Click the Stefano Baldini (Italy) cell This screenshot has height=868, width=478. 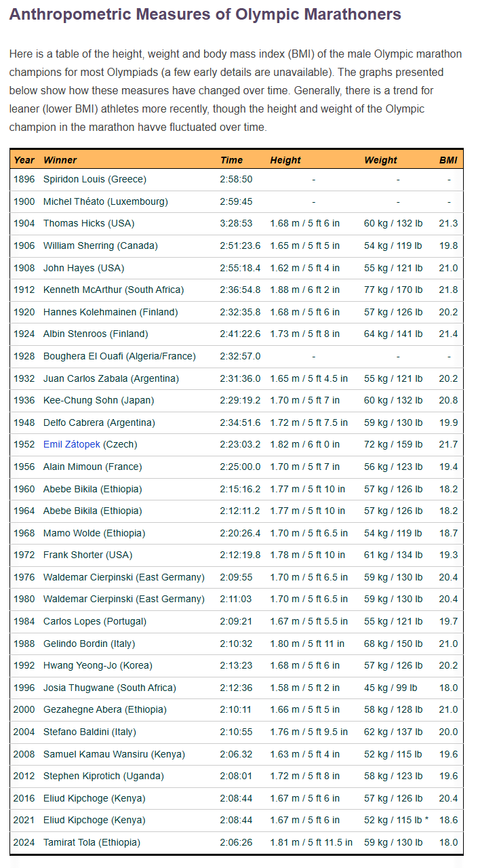tap(89, 732)
